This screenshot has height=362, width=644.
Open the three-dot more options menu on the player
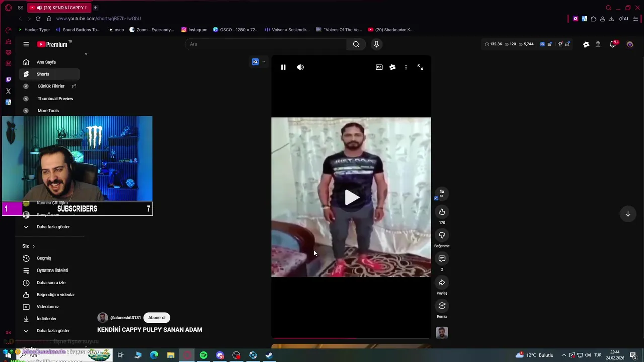pyautogui.click(x=406, y=67)
